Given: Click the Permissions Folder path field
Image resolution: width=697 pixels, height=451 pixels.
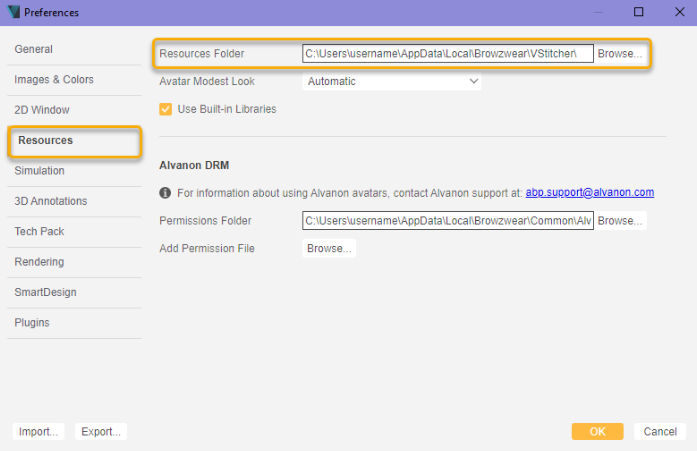Looking at the screenshot, I should coord(448,221).
